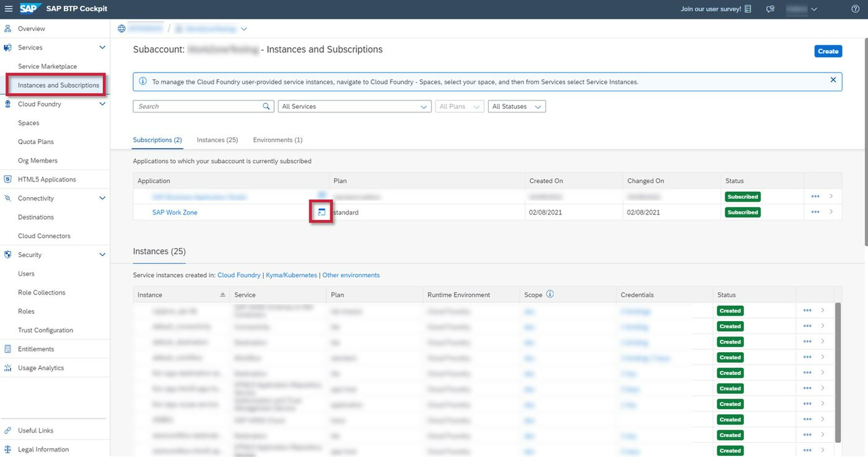Collapse the Security section chevron

103,255
